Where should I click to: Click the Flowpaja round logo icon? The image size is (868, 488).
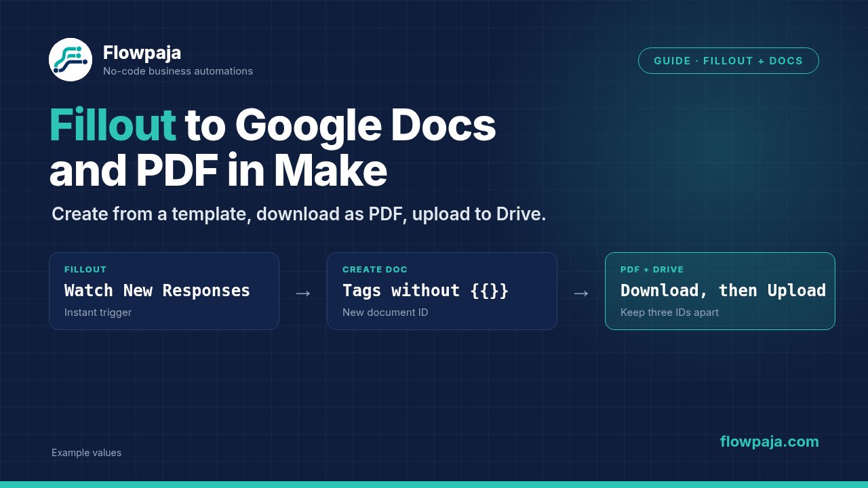tap(71, 60)
